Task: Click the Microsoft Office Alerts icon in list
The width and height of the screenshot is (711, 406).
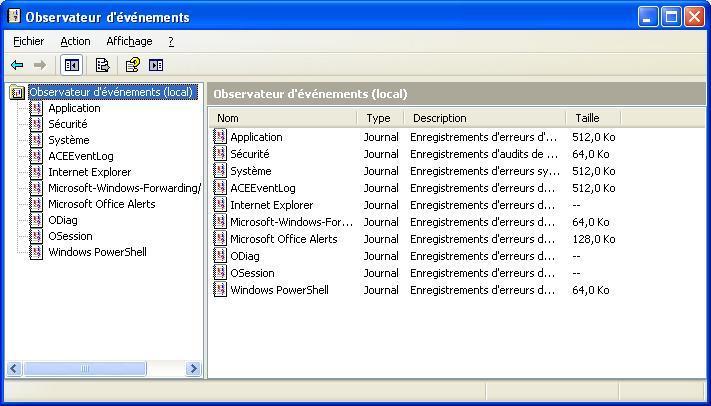Action: [220, 239]
